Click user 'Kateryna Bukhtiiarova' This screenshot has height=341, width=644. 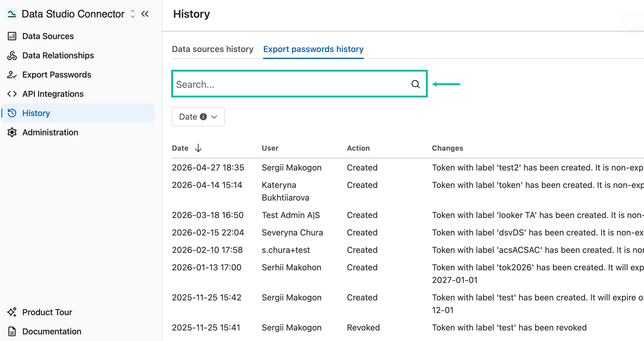286,191
